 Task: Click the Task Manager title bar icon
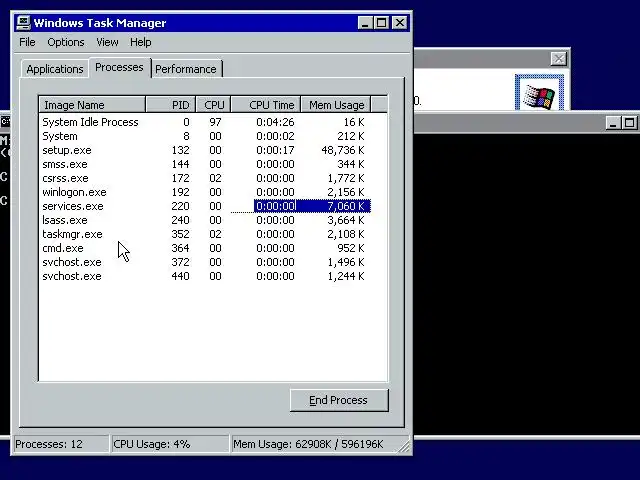pyautogui.click(x=23, y=22)
